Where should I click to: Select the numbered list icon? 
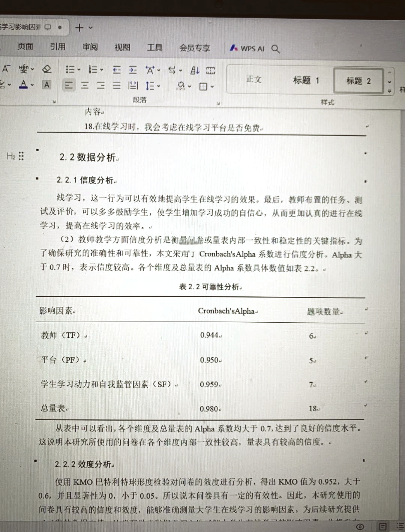pos(93,70)
